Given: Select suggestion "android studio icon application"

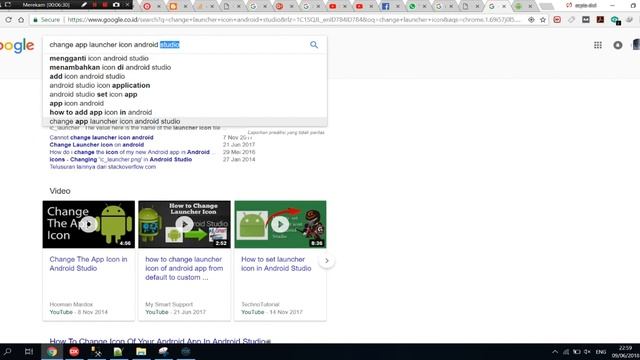Looking at the screenshot, I should tap(100, 85).
